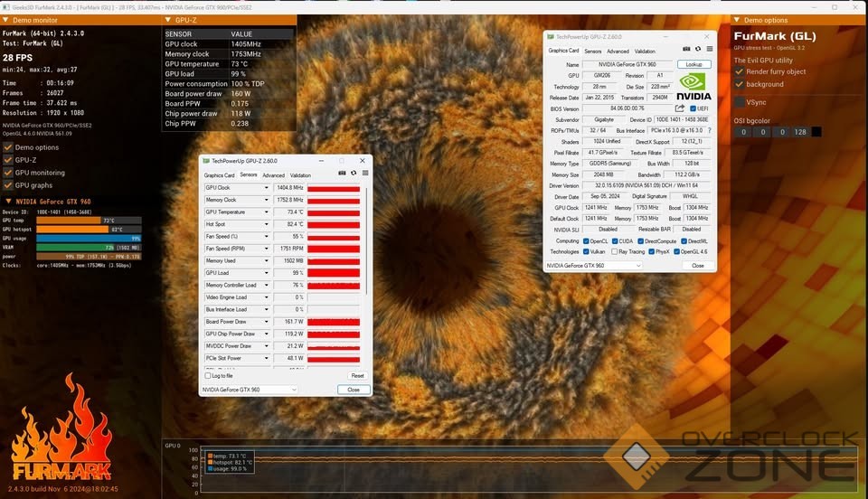
Task: Uncheck the GPU graphs checkbox
Action: coord(8,184)
